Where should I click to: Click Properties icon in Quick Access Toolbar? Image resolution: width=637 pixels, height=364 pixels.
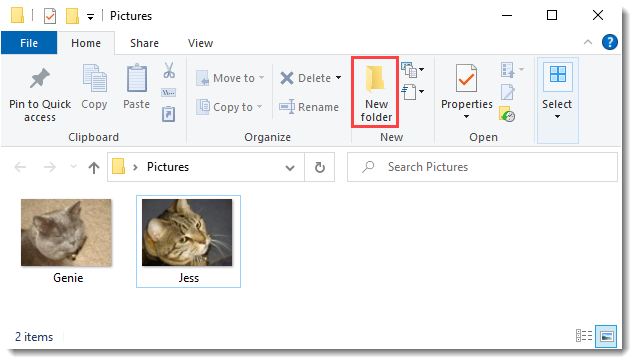point(50,16)
